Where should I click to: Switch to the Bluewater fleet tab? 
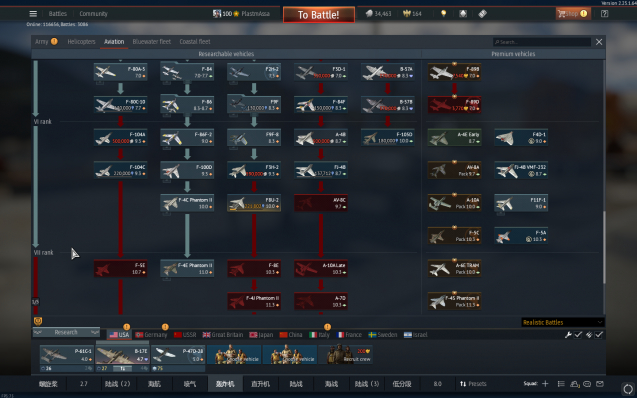tap(152, 41)
